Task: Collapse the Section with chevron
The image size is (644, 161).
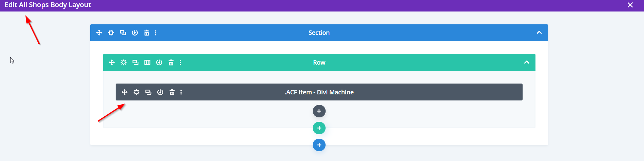Action: click(x=539, y=33)
